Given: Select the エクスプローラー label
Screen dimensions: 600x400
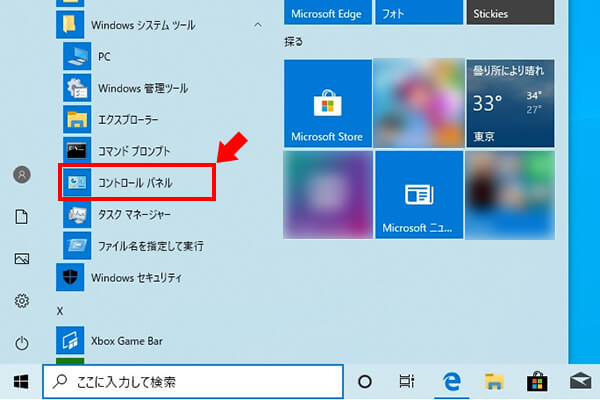Looking at the screenshot, I should click(x=128, y=120).
